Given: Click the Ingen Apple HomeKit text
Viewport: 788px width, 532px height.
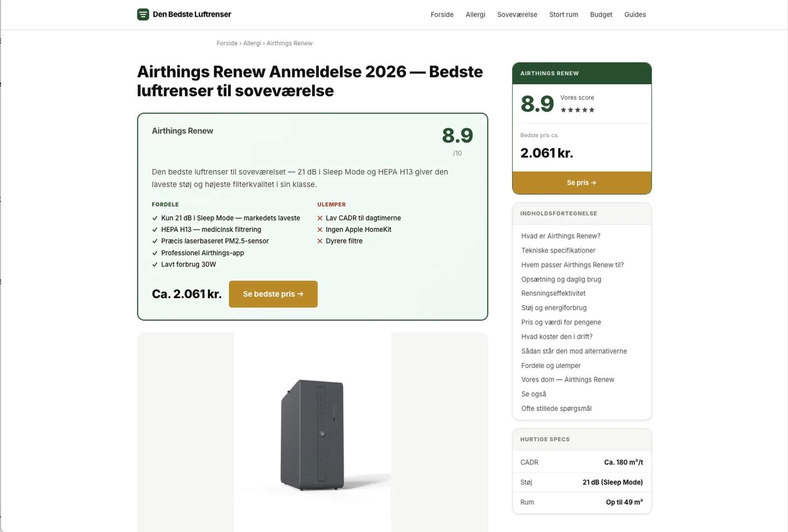Looking at the screenshot, I should tap(359, 230).
